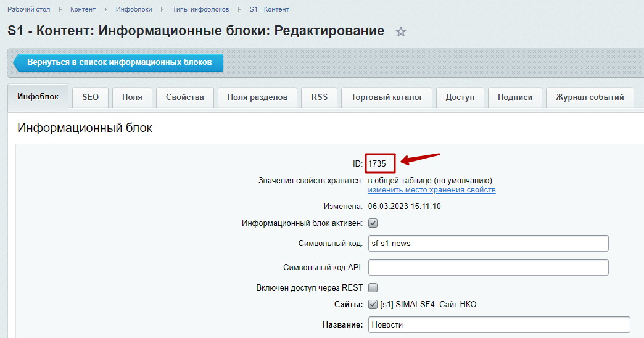Go to the Доступ tab
This screenshot has height=338, width=644.
point(460,97)
